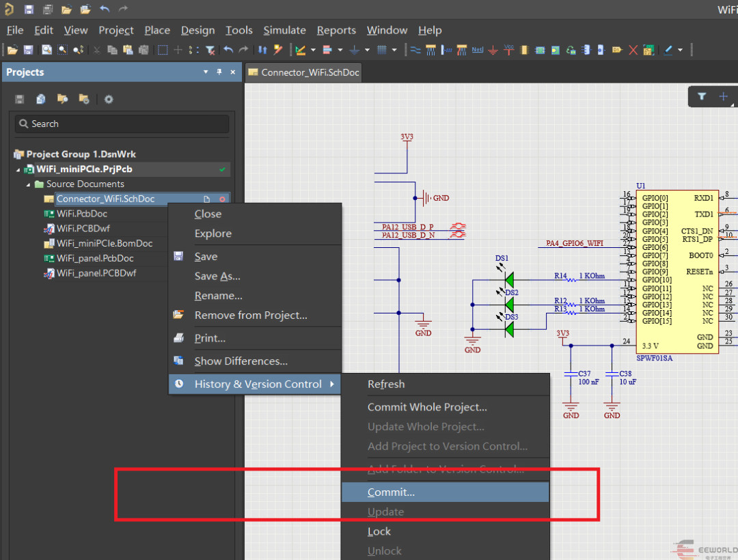The width and height of the screenshot is (738, 560).
Task: Click the VCC power port icon
Action: pos(508,50)
